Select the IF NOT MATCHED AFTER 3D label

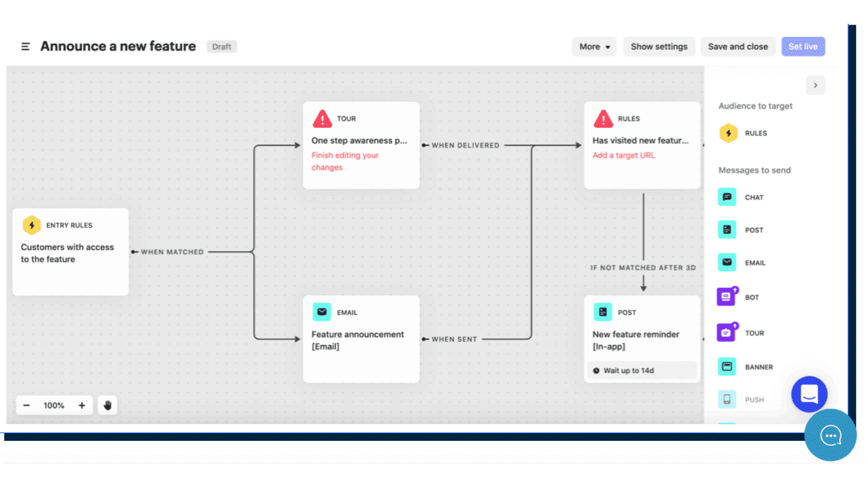(x=643, y=267)
